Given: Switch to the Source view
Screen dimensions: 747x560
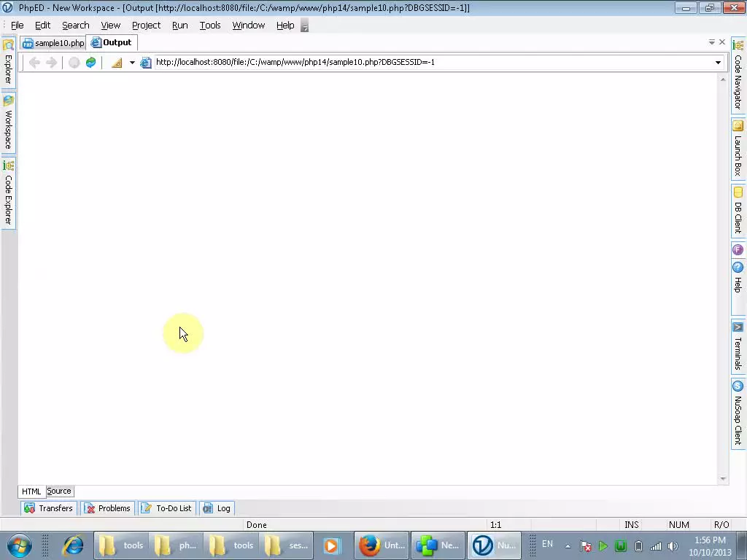Looking at the screenshot, I should click(58, 491).
